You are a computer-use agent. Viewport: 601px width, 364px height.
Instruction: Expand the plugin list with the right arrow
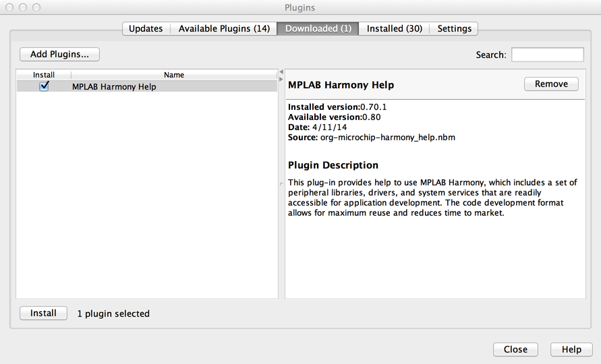pyautogui.click(x=281, y=79)
